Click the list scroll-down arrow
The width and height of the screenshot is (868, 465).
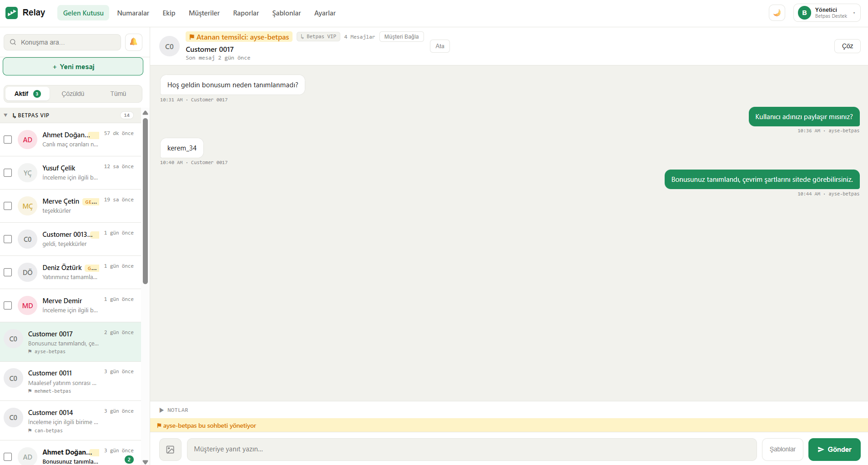(146, 462)
